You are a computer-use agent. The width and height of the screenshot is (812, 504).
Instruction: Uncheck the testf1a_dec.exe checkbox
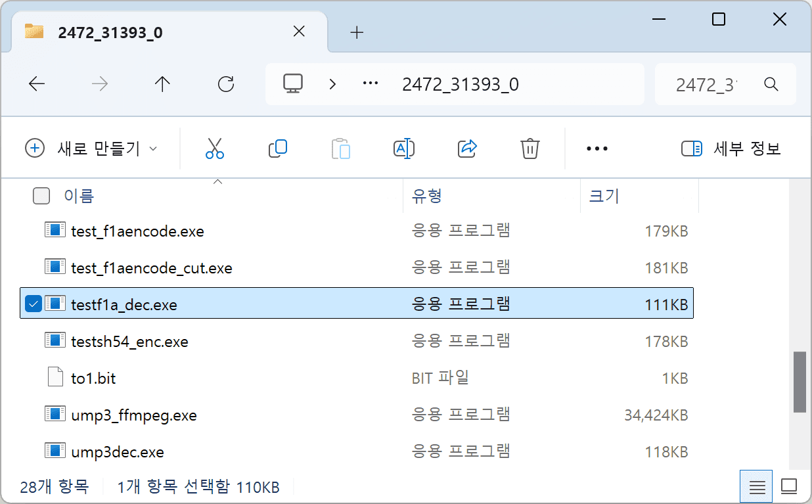point(33,304)
